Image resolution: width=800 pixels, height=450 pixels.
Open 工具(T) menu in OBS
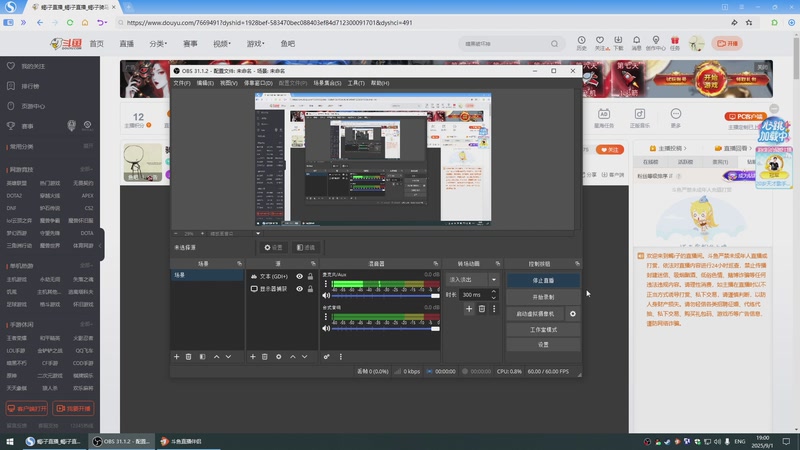(356, 83)
